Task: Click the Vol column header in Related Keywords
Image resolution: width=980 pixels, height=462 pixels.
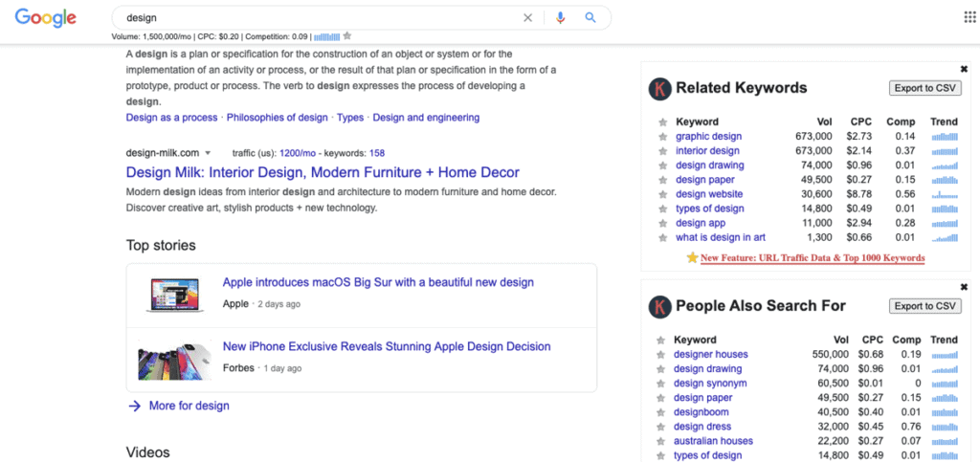Action: click(x=824, y=121)
